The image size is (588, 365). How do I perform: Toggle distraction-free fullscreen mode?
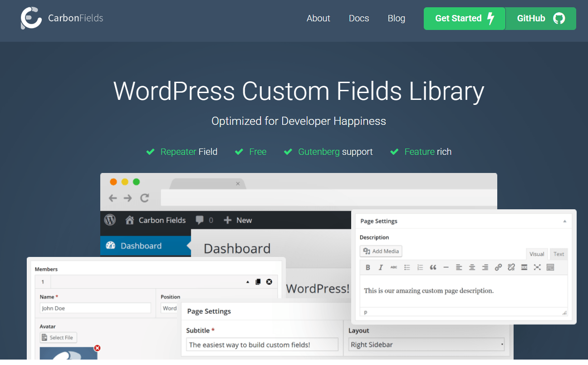point(537,267)
